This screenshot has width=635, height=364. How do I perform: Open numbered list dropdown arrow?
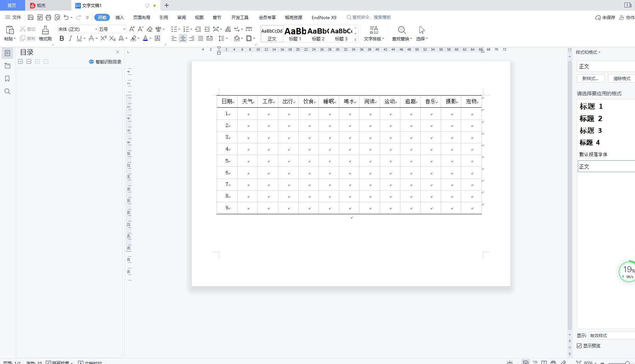(x=191, y=29)
